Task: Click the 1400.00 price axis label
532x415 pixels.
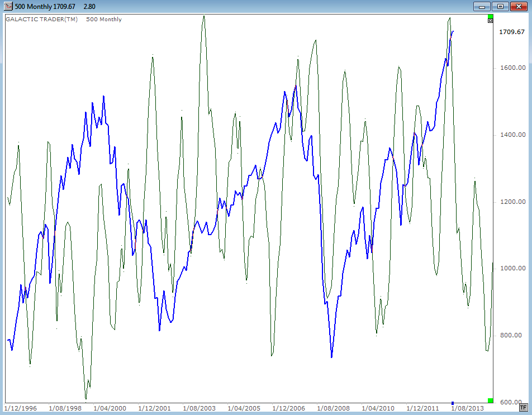Action: pos(512,135)
